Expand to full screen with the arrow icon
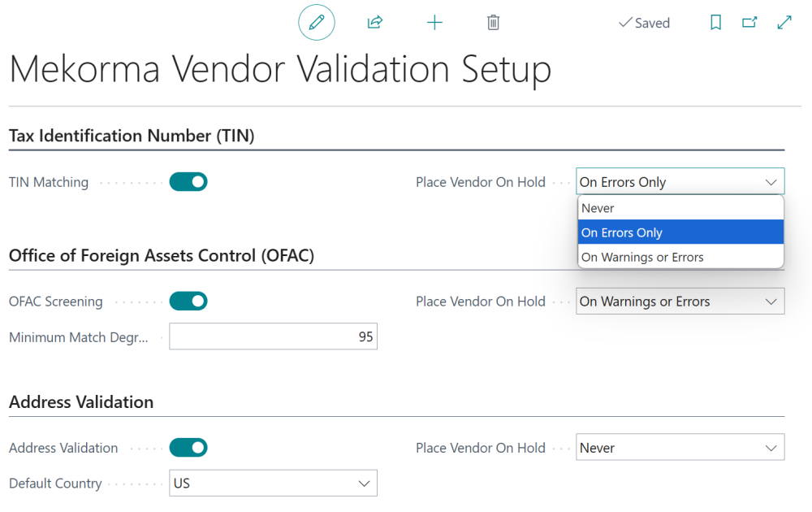812x512 pixels. click(x=784, y=22)
